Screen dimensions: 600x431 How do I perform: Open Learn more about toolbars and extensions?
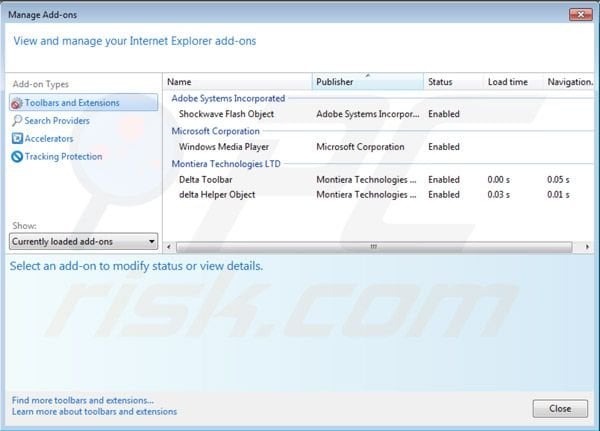[x=94, y=412]
